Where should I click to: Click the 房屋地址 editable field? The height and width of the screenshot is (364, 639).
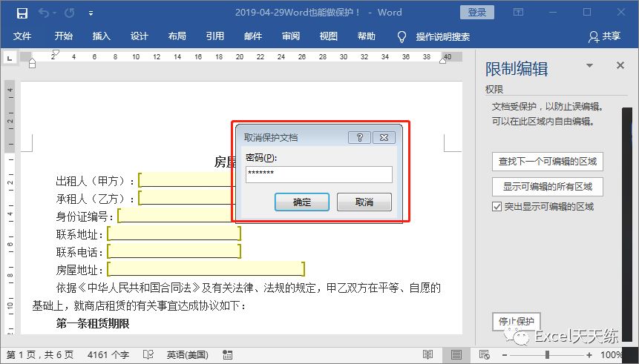[x=206, y=269]
